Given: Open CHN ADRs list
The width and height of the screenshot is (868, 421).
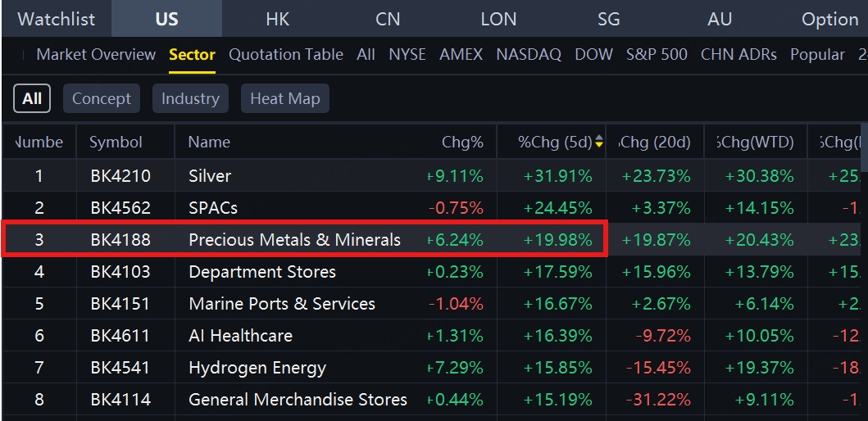Looking at the screenshot, I should click(738, 55).
